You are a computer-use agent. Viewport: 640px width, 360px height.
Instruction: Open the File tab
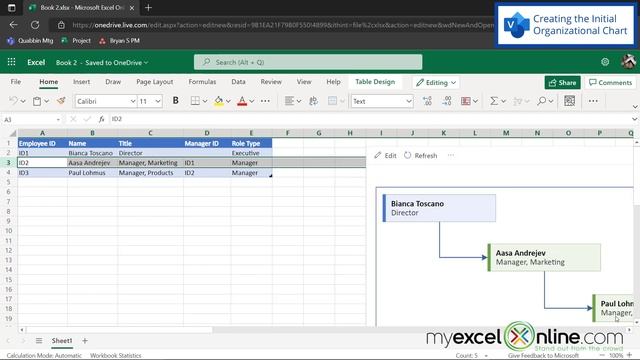[x=16, y=82]
